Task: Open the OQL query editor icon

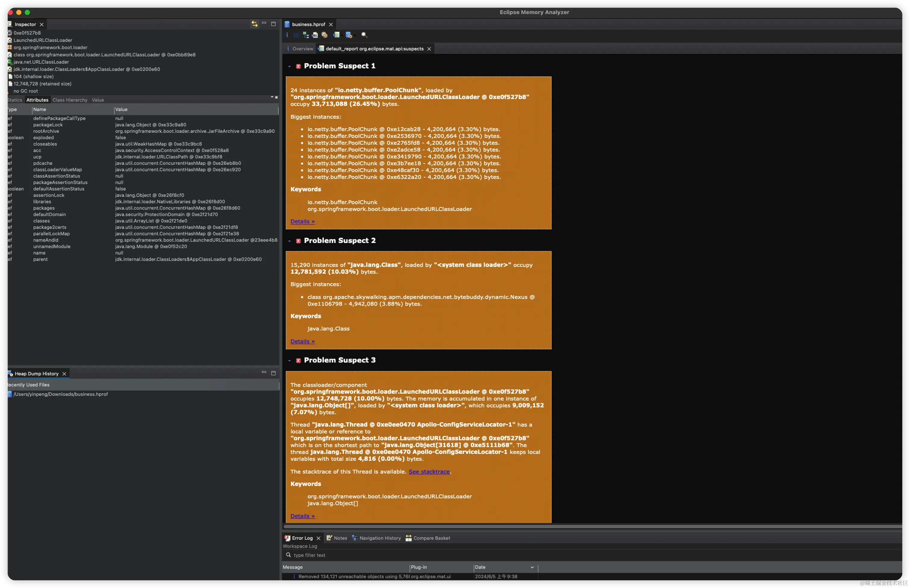Action: point(315,35)
